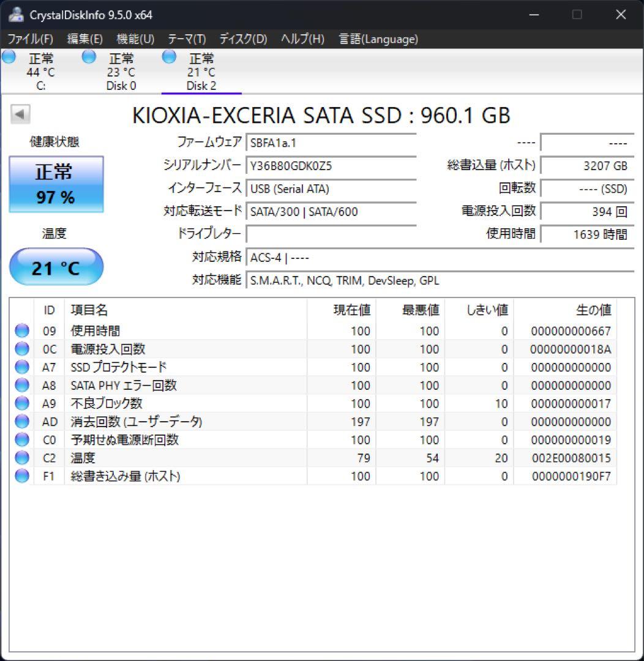Click raw value 002E00080015
The height and width of the screenshot is (661, 644).
571,458
